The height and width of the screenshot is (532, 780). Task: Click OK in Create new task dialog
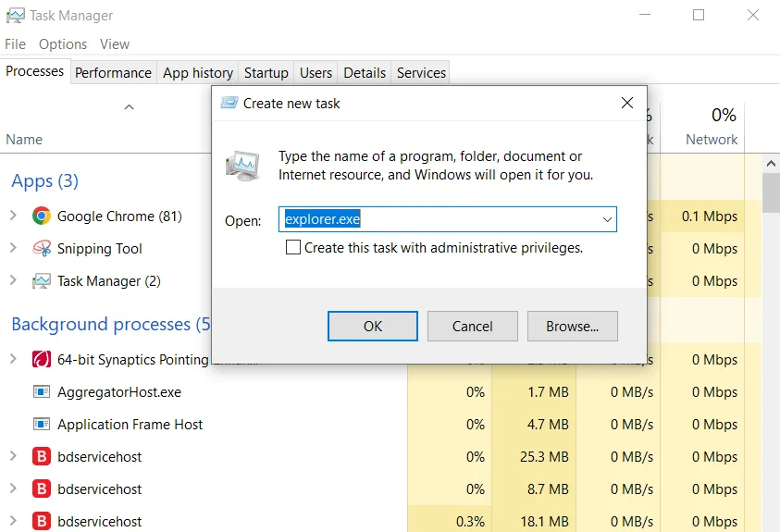(373, 327)
